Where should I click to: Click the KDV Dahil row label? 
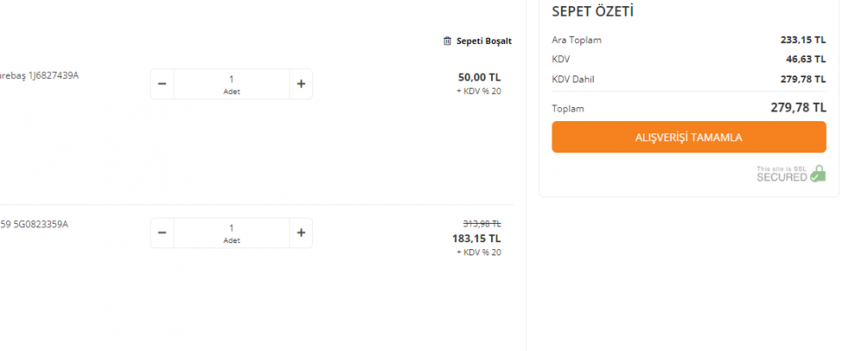573,79
